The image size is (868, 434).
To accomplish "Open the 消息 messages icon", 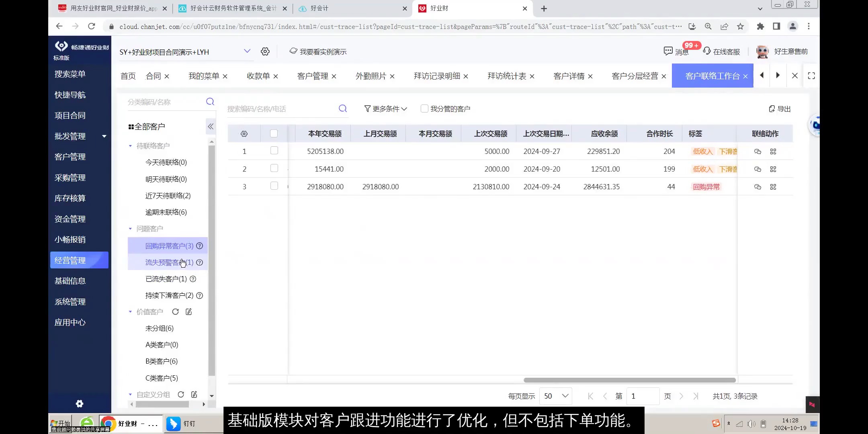I will coord(668,51).
